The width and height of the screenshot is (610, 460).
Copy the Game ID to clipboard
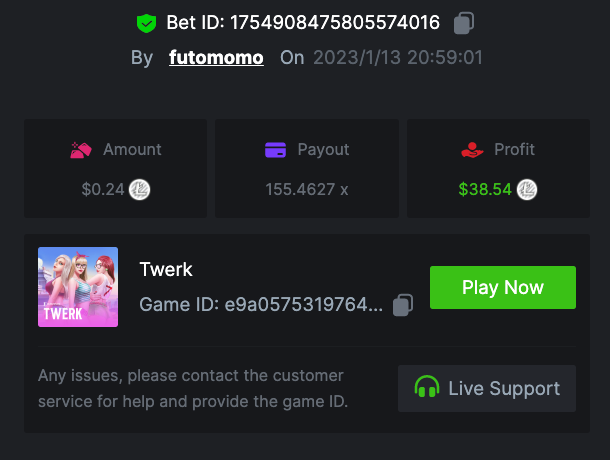pyautogui.click(x=403, y=305)
